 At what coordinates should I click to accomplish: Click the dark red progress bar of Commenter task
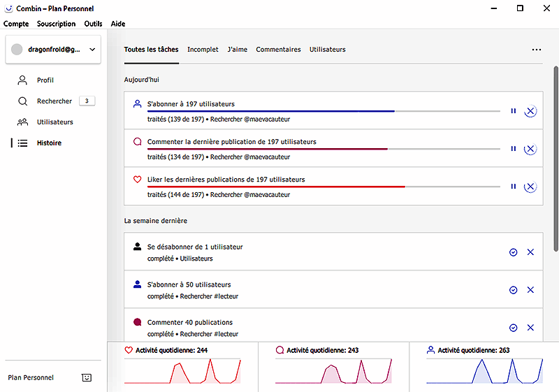tap(324, 149)
